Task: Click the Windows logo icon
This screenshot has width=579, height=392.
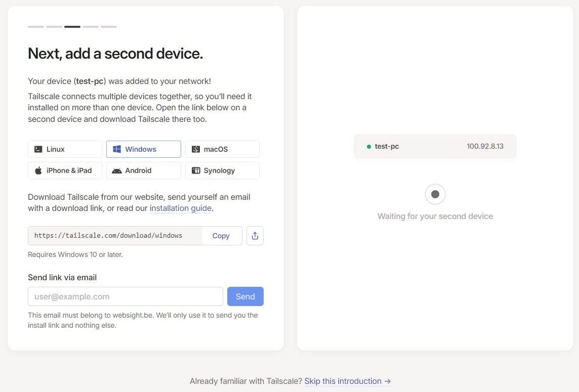Action: click(117, 149)
